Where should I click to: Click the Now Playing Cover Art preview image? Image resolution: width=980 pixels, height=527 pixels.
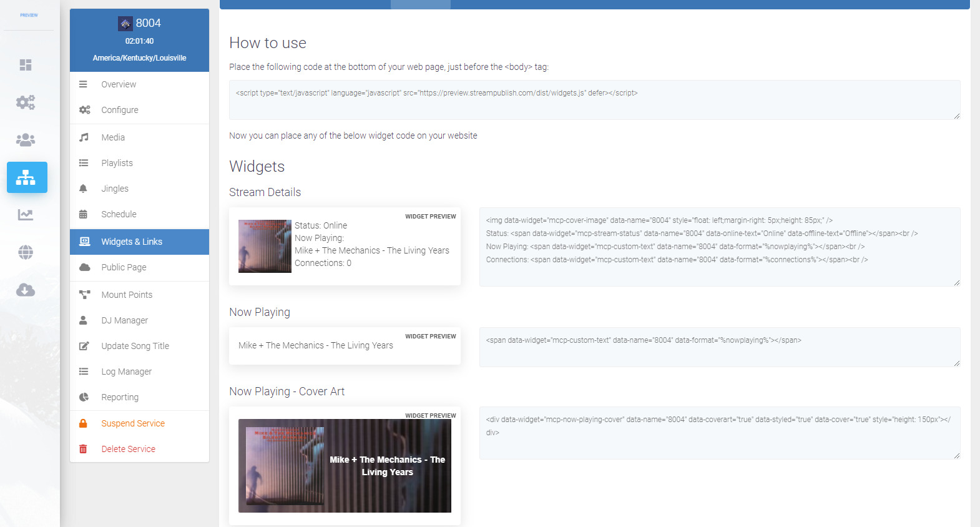345,466
